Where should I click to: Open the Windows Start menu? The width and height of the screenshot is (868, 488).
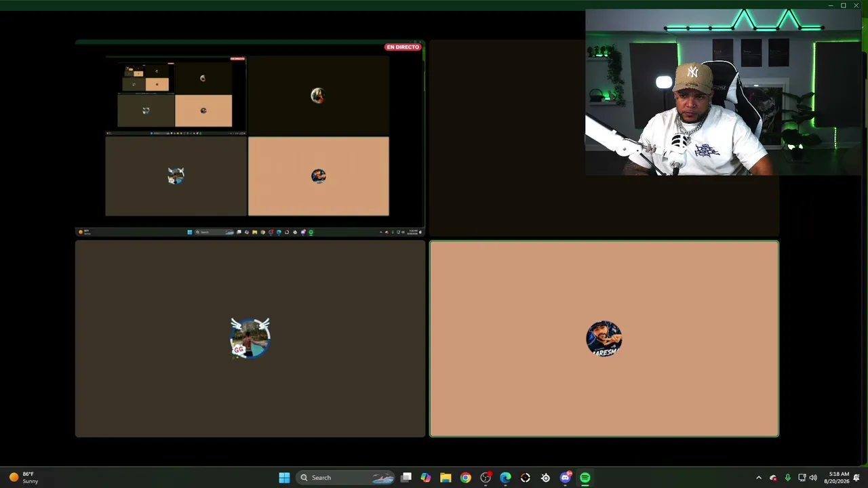(284, 478)
